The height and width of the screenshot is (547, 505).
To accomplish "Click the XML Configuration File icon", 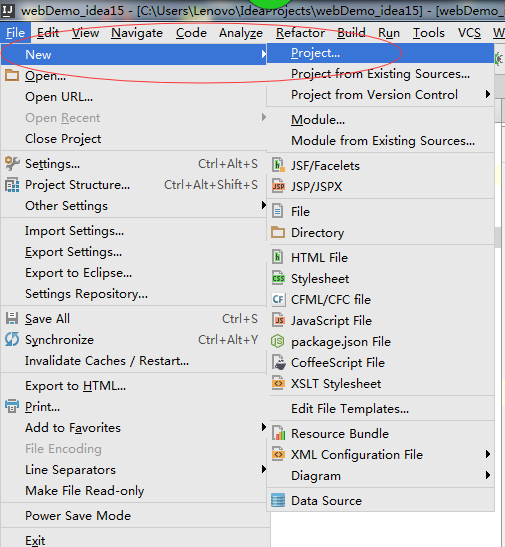I will pos(278,454).
